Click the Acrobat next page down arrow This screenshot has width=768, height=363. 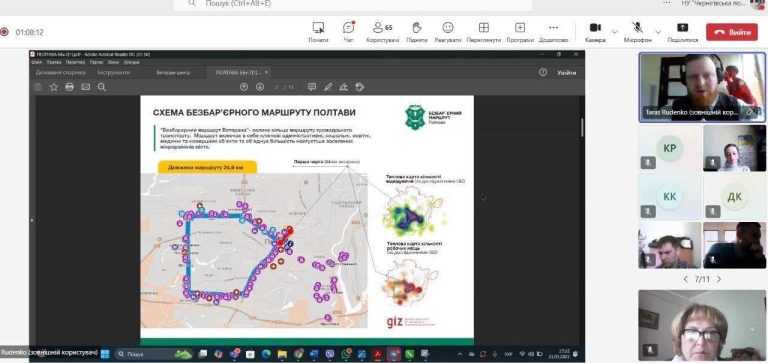click(260, 87)
